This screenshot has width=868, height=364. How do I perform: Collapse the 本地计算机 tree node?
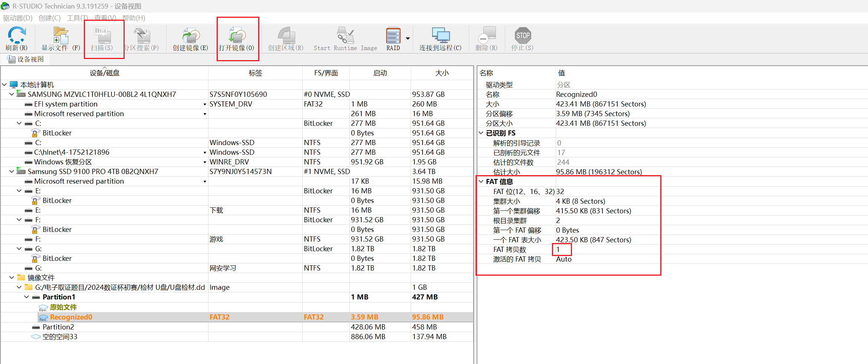(x=4, y=85)
